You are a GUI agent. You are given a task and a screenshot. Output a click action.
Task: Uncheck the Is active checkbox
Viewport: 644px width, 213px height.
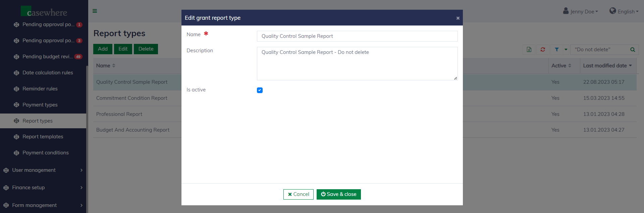click(260, 90)
